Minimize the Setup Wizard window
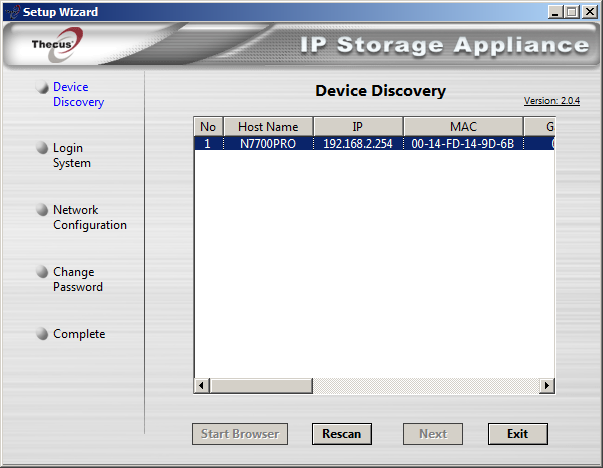This screenshot has height=468, width=603. point(555,12)
